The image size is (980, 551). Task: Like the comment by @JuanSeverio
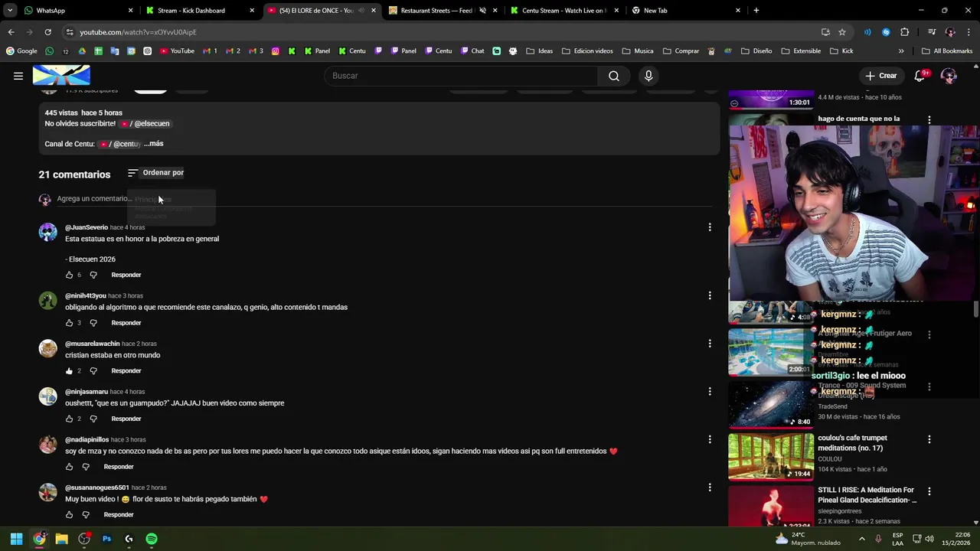tap(69, 275)
